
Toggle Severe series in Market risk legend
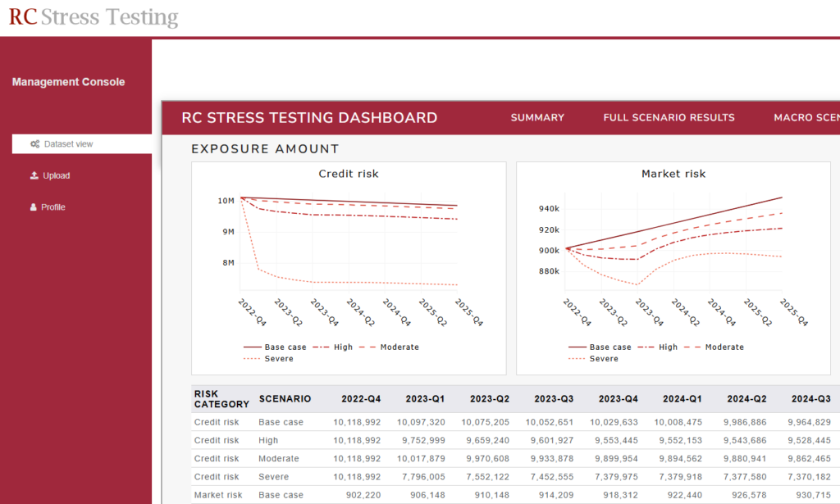593,359
